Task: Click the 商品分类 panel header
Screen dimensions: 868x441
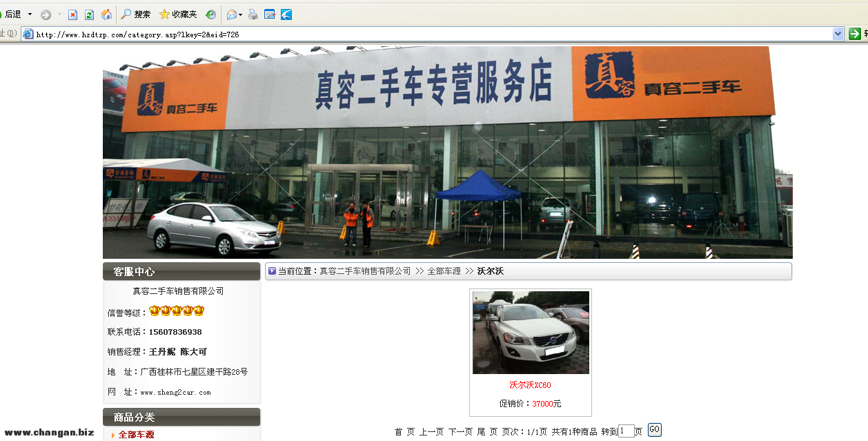Action: tap(181, 417)
